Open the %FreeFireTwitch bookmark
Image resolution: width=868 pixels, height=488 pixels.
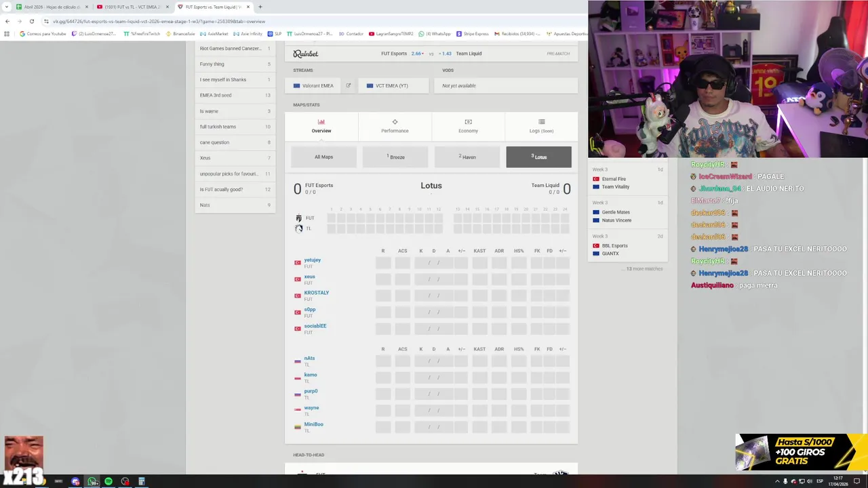pyautogui.click(x=142, y=33)
